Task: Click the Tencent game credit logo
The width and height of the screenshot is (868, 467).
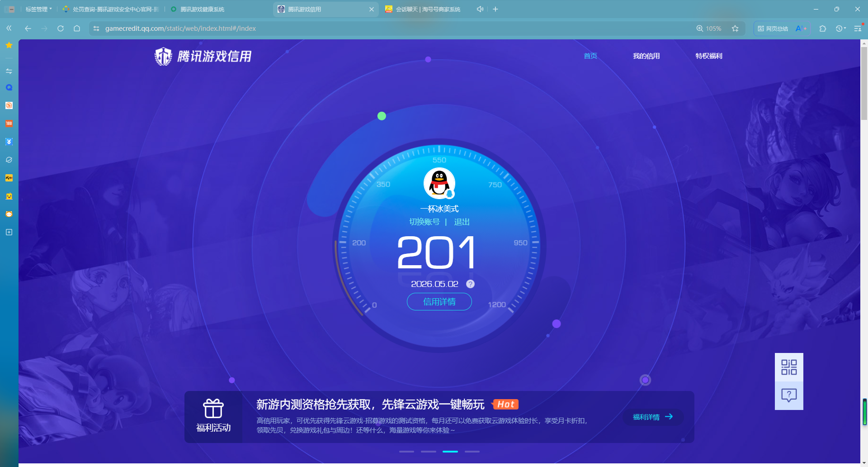Action: 203,57
